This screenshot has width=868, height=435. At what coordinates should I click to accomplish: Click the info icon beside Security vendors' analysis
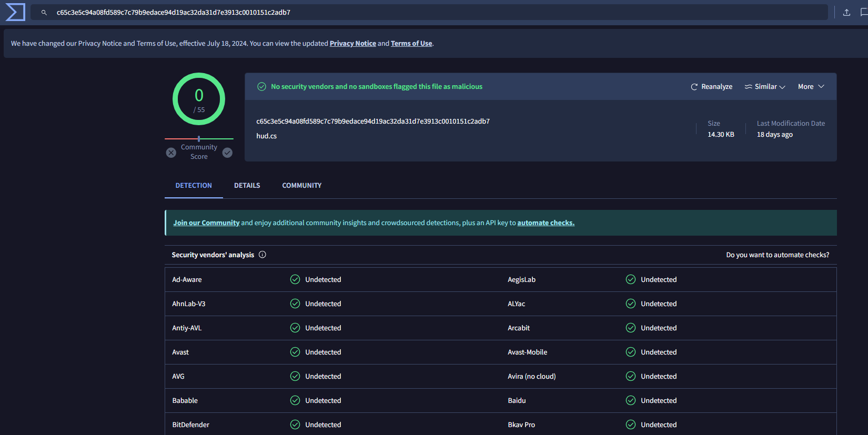263,255
